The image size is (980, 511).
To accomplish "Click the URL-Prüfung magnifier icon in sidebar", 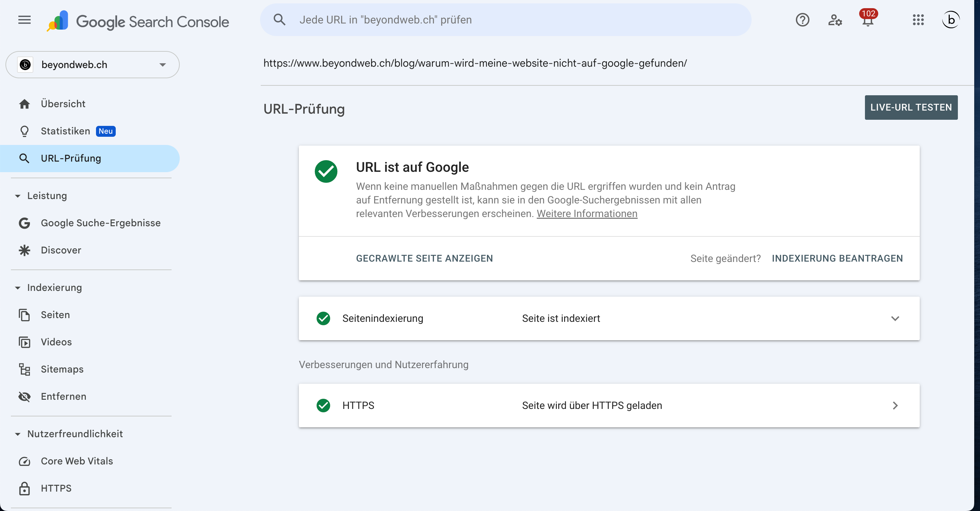I will point(25,158).
